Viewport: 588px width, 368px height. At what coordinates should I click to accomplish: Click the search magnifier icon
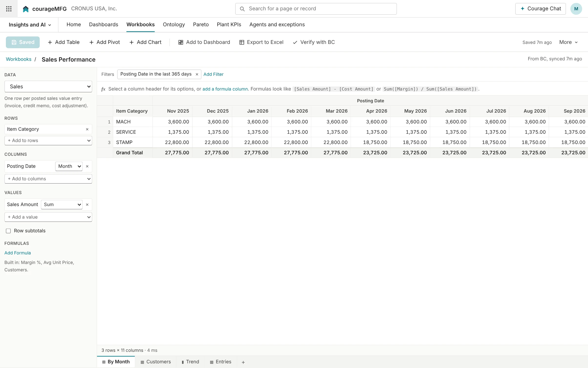(x=242, y=9)
